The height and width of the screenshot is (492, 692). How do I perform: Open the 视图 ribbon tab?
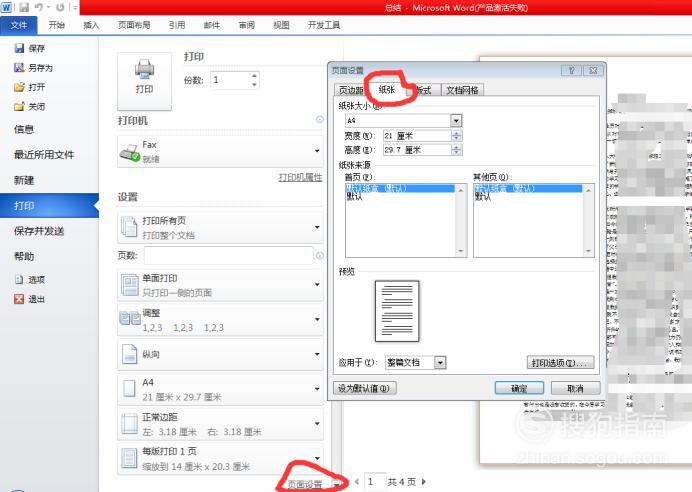coord(281,25)
